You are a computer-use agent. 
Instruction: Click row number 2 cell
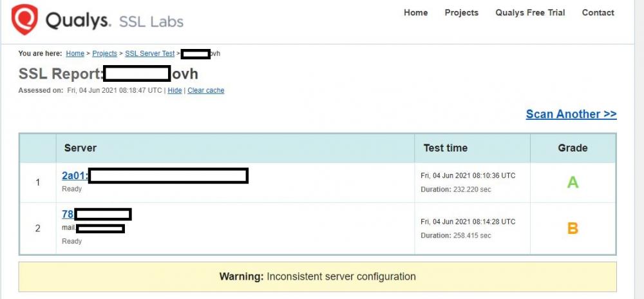[38, 228]
